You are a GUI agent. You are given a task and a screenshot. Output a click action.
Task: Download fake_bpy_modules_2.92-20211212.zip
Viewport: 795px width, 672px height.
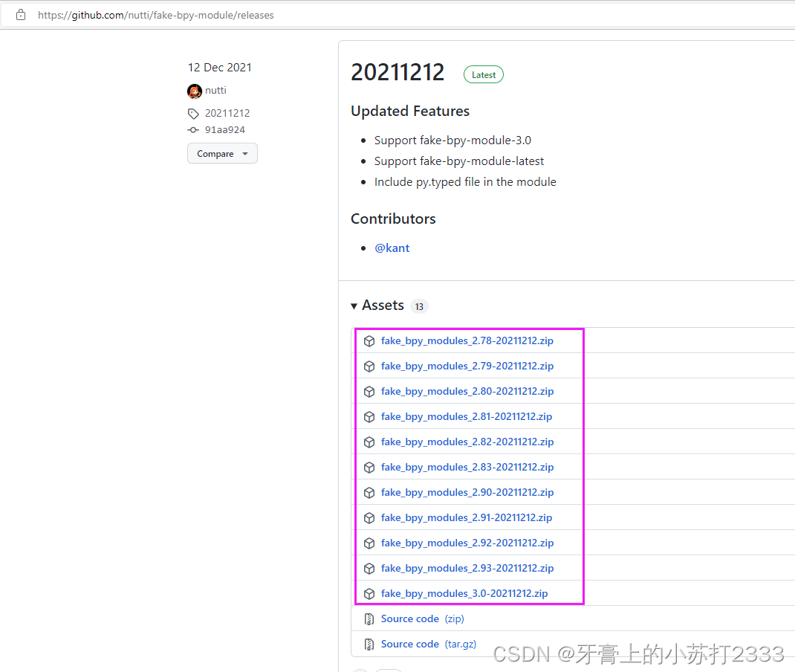pos(467,543)
